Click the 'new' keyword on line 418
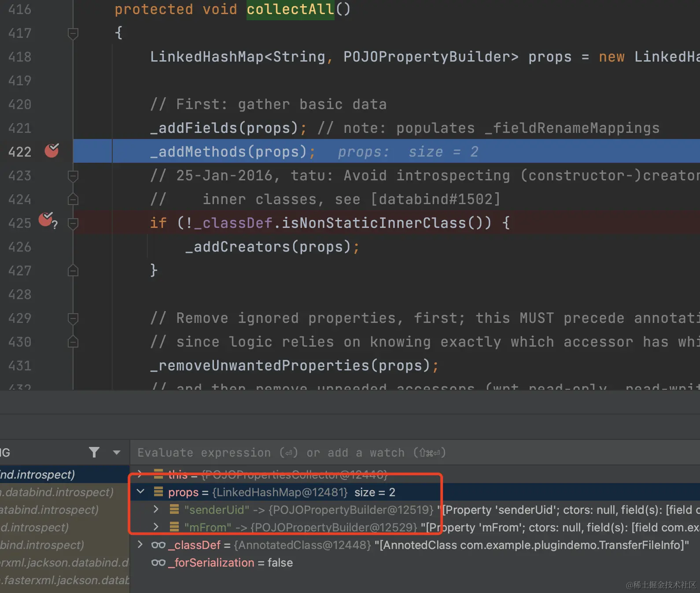Screen dimensions: 700x593 tap(612, 57)
